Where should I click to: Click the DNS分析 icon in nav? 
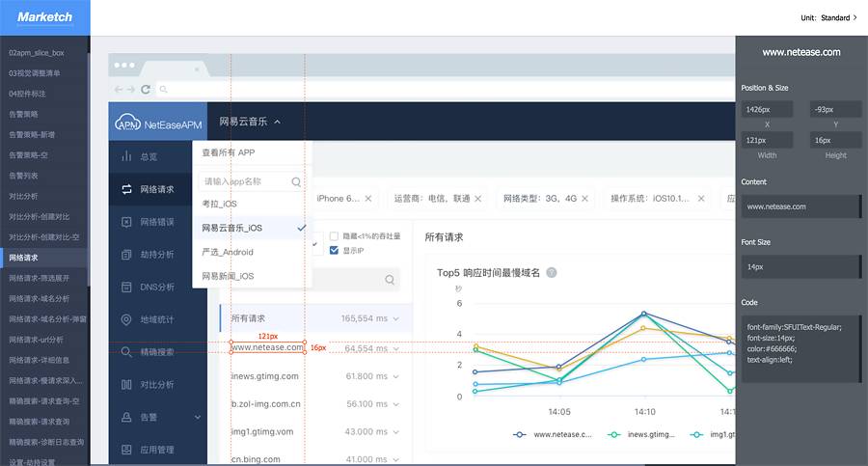(126, 287)
